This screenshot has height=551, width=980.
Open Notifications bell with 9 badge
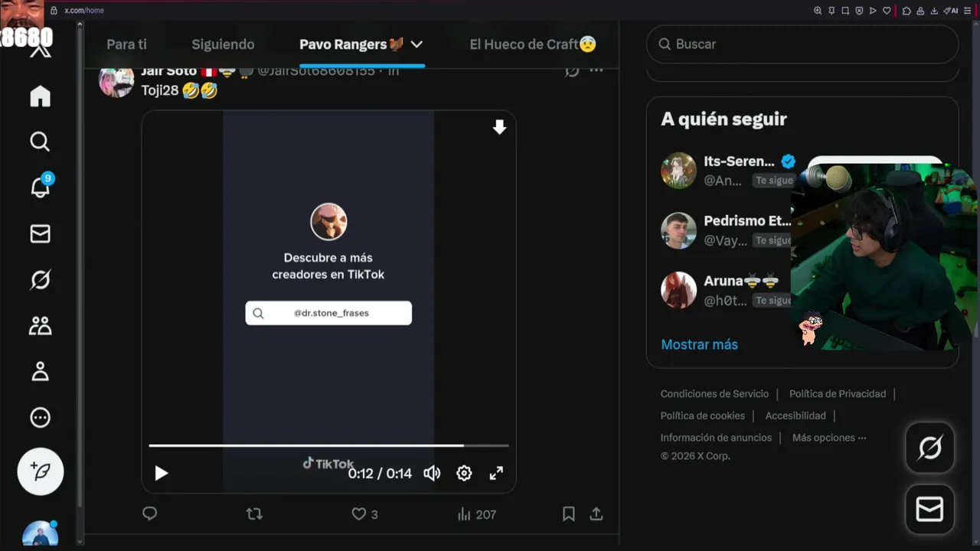click(40, 185)
